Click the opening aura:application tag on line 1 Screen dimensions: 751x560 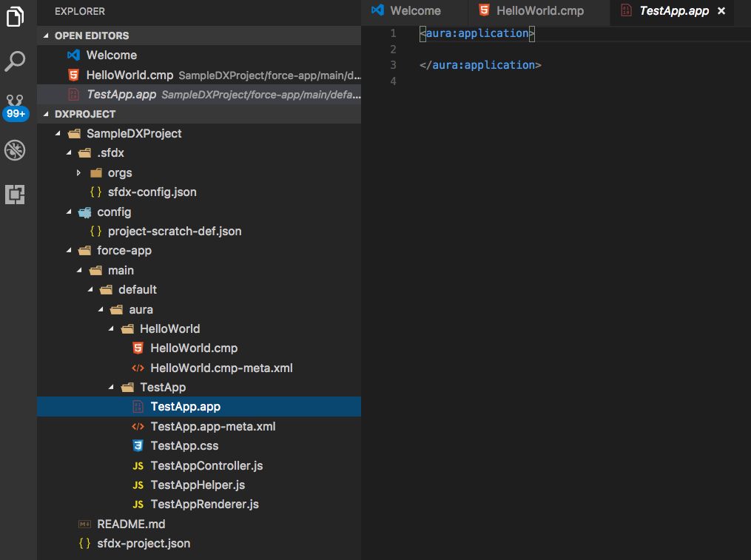click(477, 33)
